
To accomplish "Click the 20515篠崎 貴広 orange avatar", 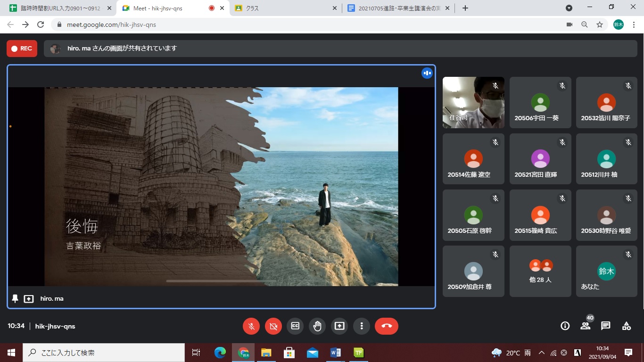I will (x=540, y=215).
